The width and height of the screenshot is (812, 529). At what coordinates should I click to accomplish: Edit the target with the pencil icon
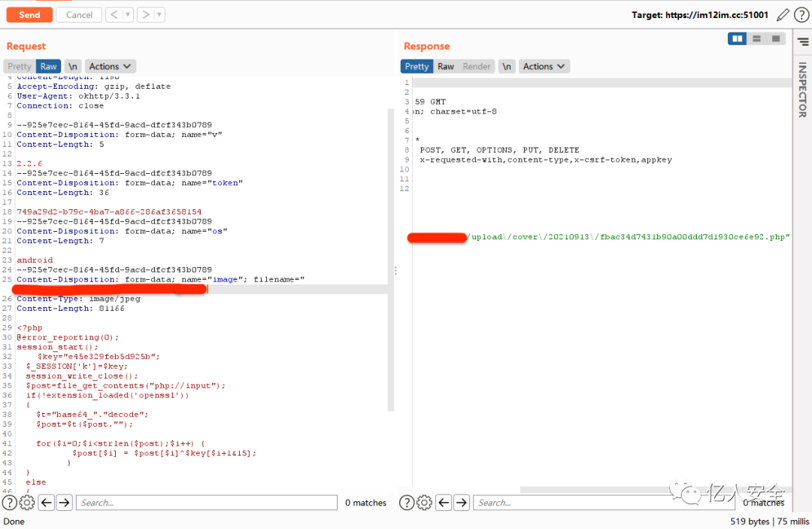point(783,15)
